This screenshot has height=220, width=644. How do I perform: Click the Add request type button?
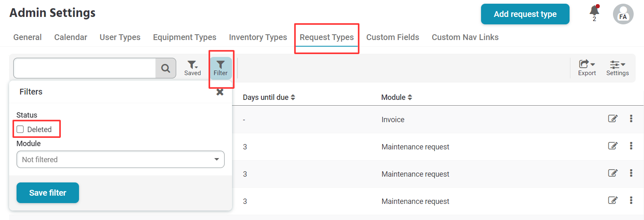tap(525, 14)
